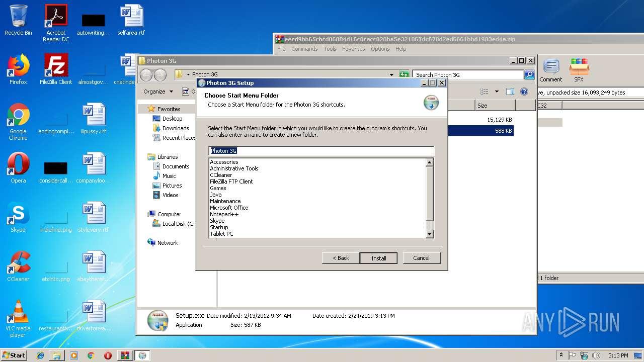Screen dimensions: 644x362
Task: Click the Explorer refresh address button
Action: pyautogui.click(x=404, y=75)
